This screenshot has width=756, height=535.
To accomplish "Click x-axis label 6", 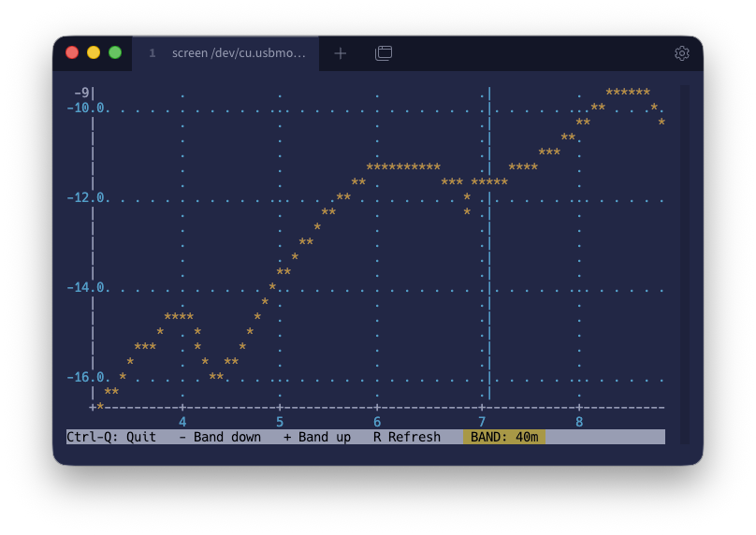I will pyautogui.click(x=377, y=422).
